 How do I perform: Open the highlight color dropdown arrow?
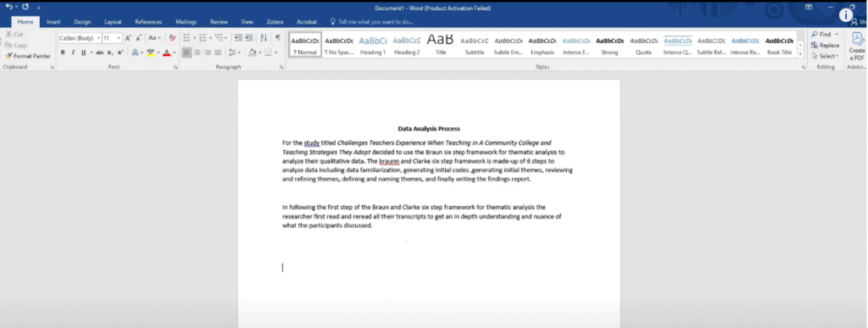coord(158,53)
